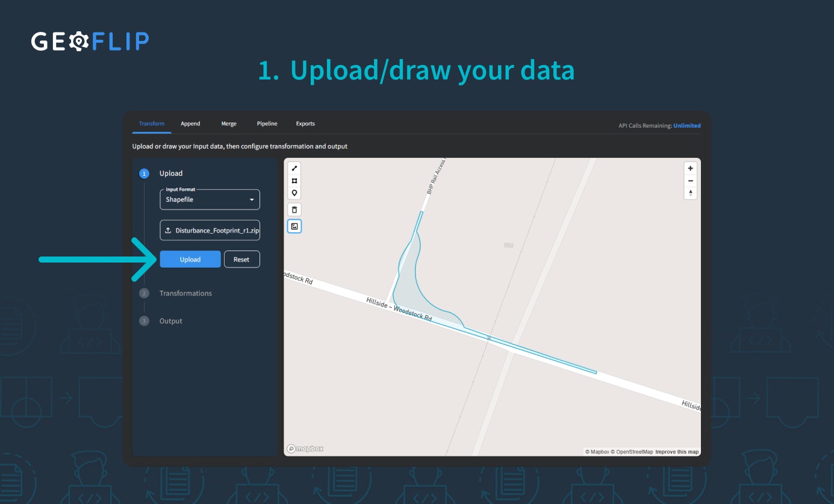This screenshot has width=834, height=504.
Task: Click the Reset button
Action: pyautogui.click(x=241, y=260)
